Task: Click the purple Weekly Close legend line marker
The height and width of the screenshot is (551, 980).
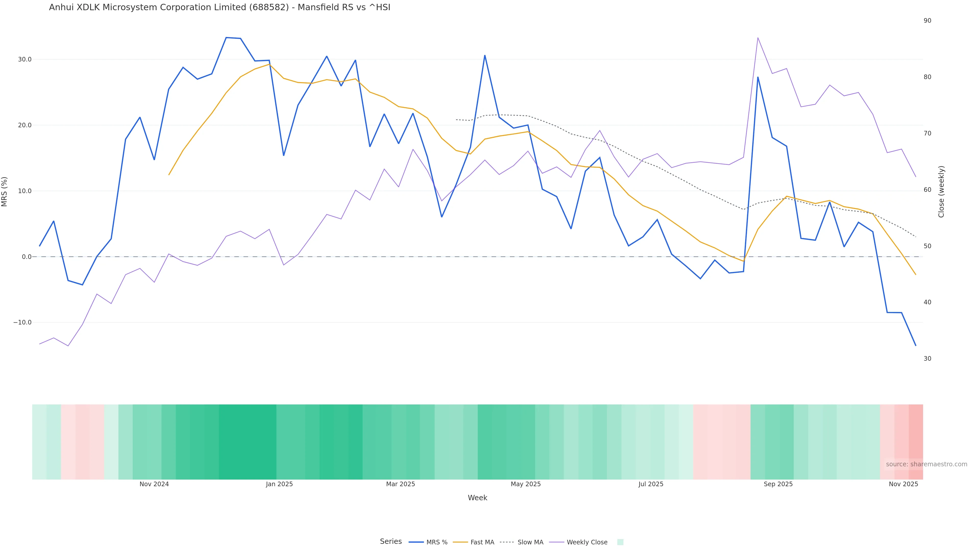Action: [x=557, y=542]
